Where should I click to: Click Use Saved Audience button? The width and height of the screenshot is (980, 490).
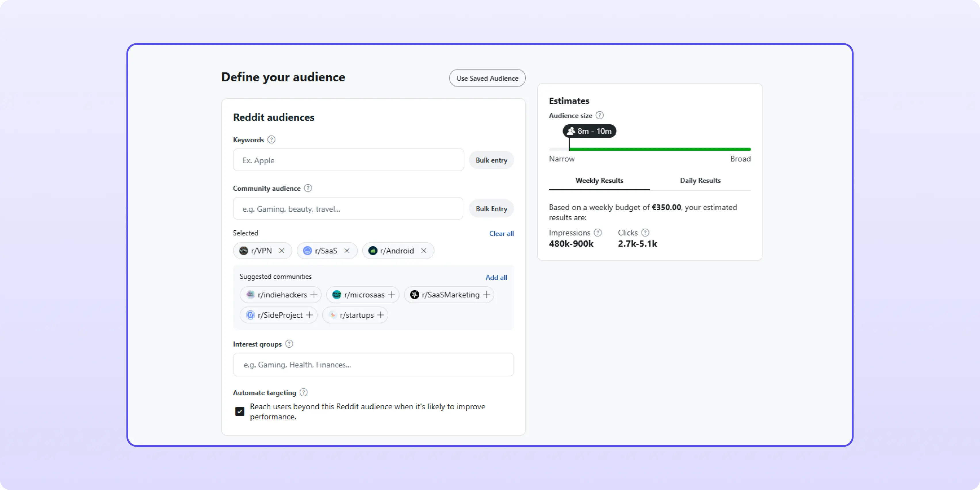487,78
